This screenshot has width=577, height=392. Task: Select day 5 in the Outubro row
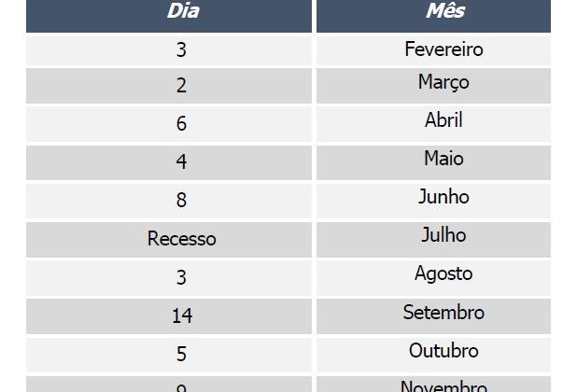(181, 354)
